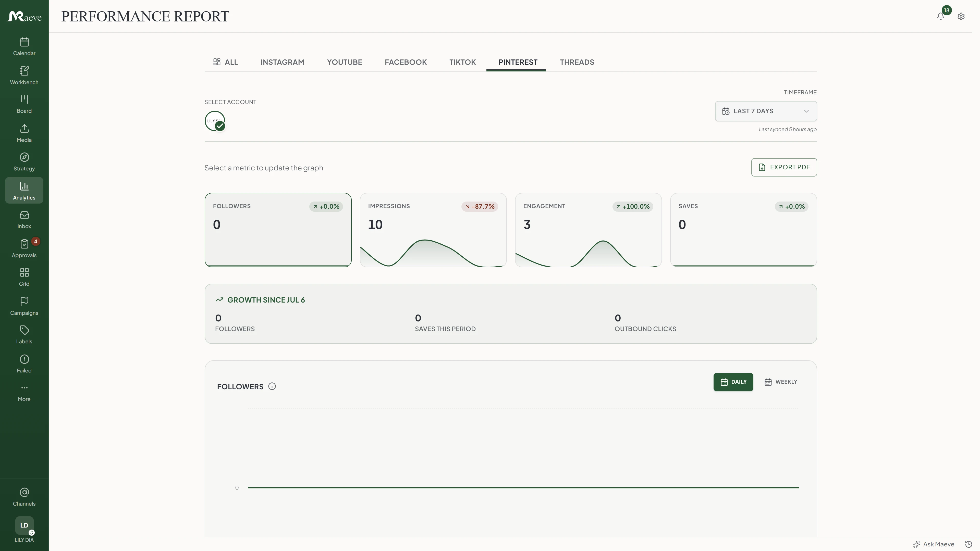Select the IMPRESSIONS metric card
This screenshot has height=551, width=980.
[433, 230]
